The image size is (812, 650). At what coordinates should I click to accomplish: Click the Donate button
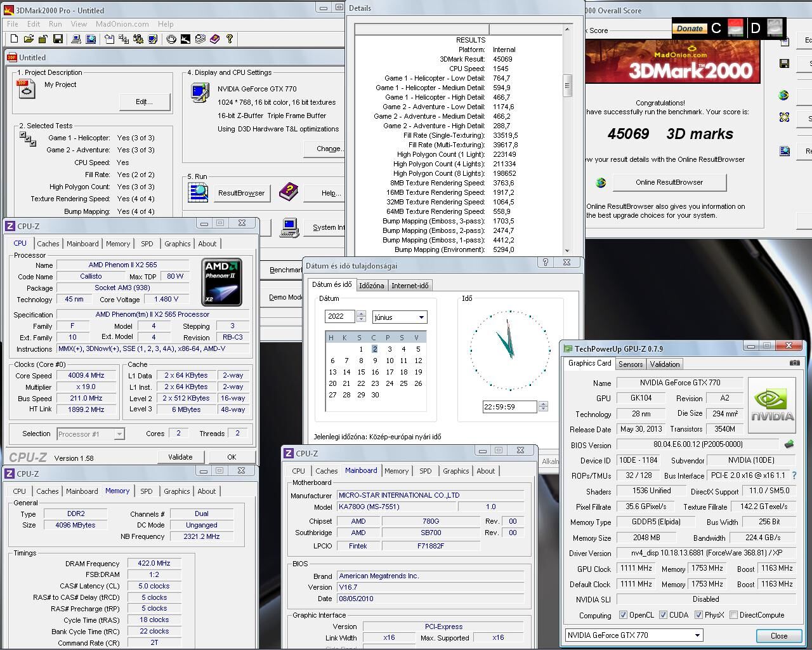(x=690, y=28)
